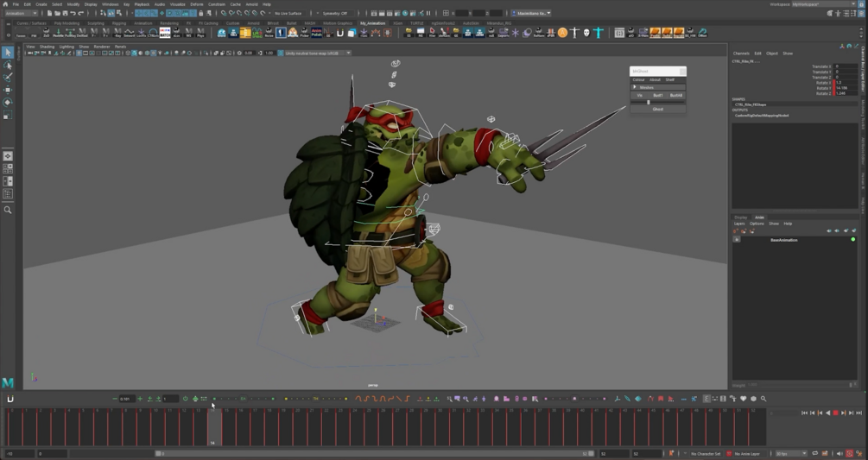Click the Save scene icon
The height and width of the screenshot is (460, 868).
click(66, 13)
